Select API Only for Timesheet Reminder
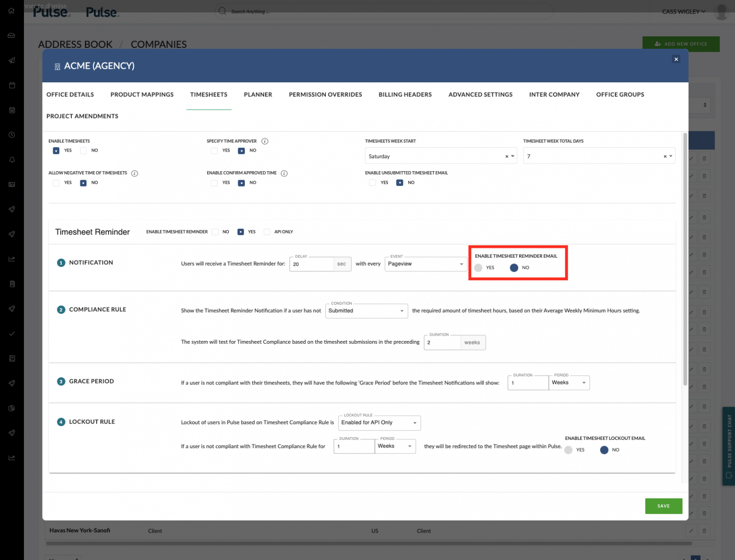The image size is (735, 560). point(267,231)
